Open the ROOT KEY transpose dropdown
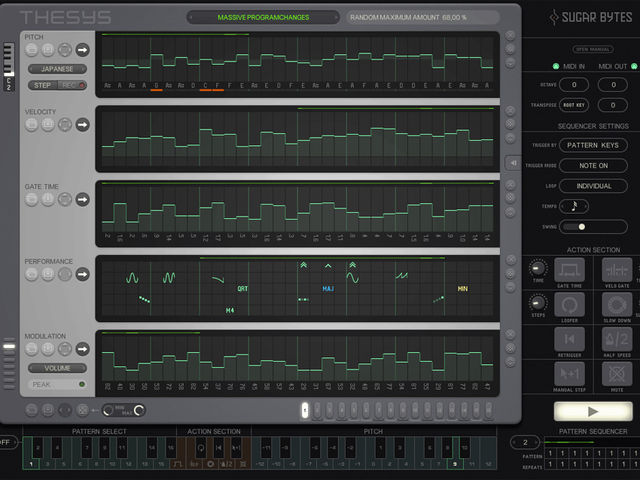640x480 pixels. click(574, 105)
